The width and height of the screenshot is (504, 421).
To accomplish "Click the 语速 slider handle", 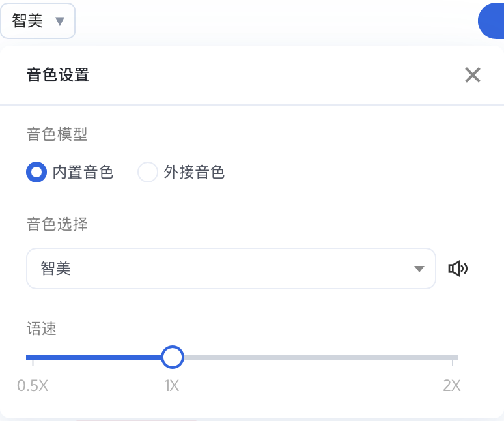I will tap(173, 357).
